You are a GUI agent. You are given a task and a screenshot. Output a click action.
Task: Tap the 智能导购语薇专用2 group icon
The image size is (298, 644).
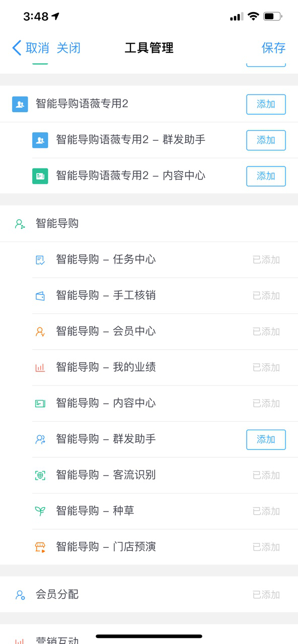[20, 104]
